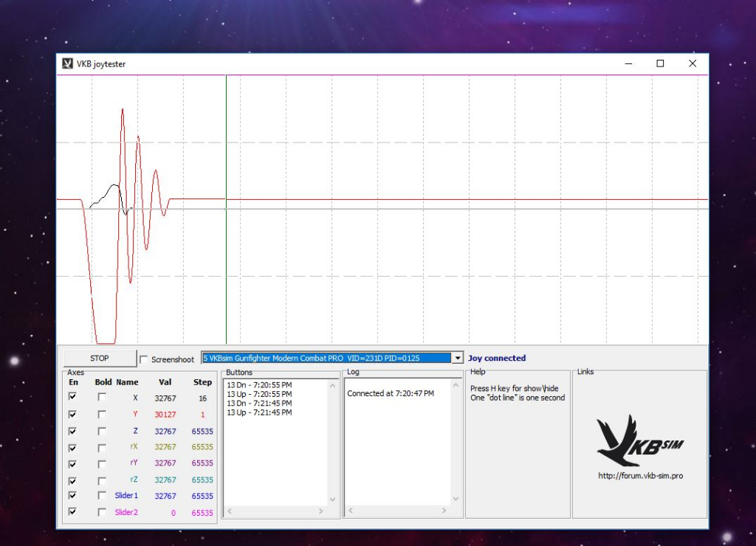Disable the Slider1 En checkbox
This screenshot has height=546, width=756.
(x=73, y=495)
